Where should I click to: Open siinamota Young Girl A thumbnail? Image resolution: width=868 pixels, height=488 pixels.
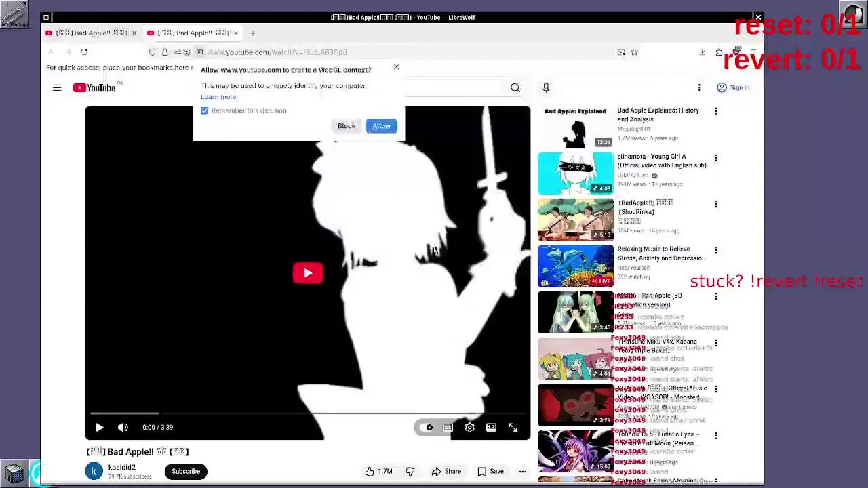pyautogui.click(x=576, y=173)
